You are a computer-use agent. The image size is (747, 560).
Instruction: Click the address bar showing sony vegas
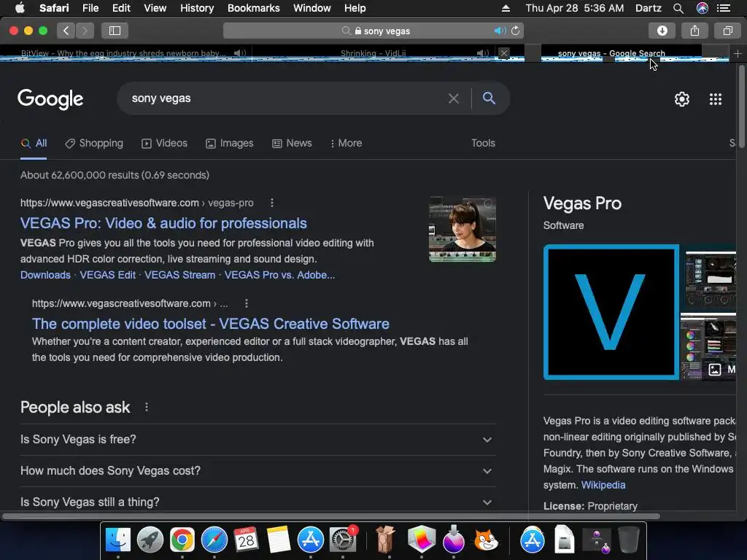tap(373, 31)
